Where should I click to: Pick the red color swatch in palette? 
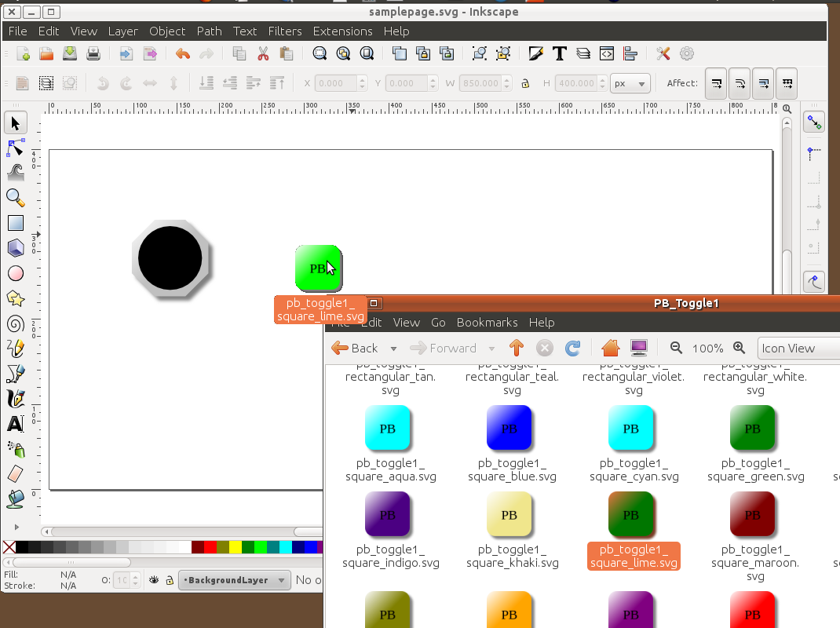[210, 547]
